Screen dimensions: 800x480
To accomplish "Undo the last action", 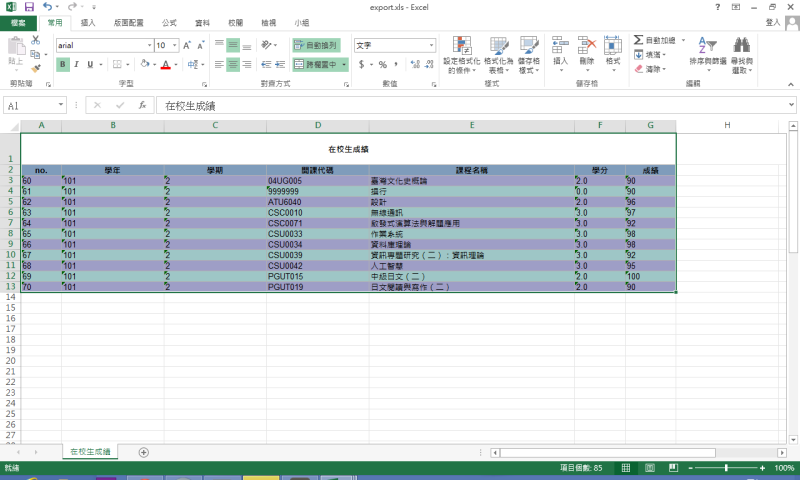I will coord(47,7).
